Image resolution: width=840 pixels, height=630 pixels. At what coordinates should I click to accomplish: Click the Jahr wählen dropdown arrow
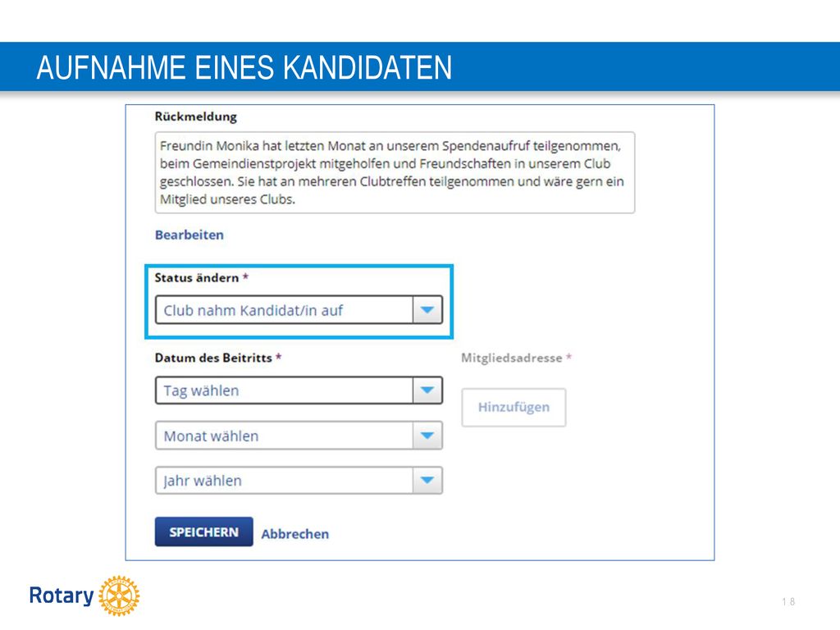pyautogui.click(x=427, y=480)
